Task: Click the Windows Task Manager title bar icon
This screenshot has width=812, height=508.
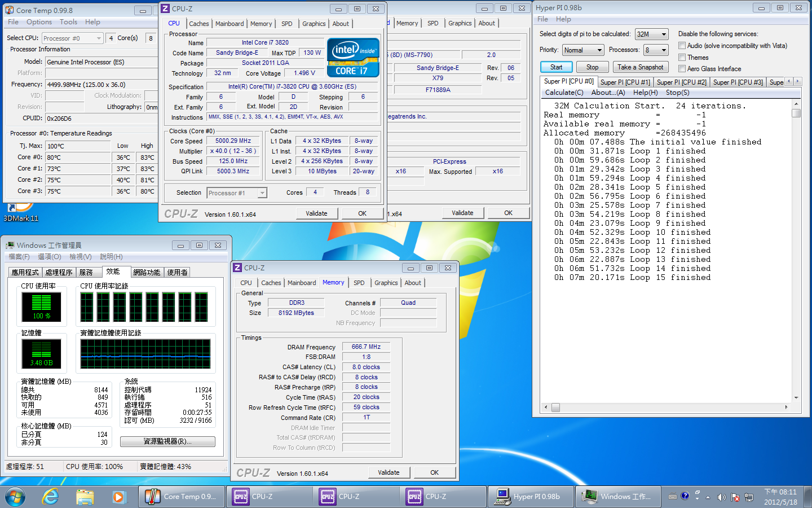Action: click(10, 245)
